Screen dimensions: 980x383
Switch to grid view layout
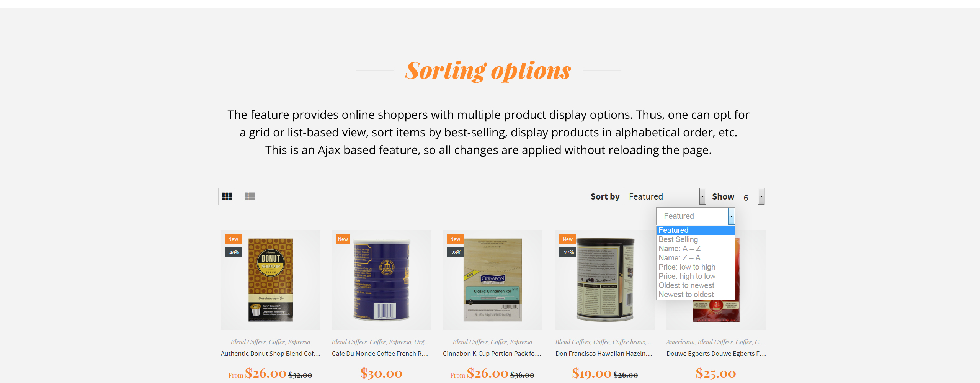point(227,196)
